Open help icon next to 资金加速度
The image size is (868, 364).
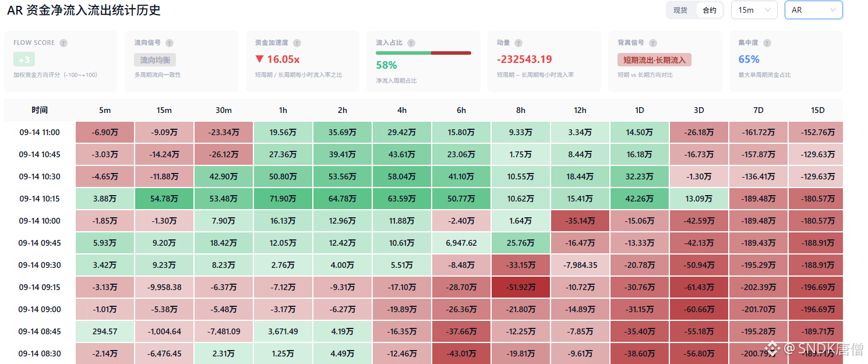coord(297,43)
